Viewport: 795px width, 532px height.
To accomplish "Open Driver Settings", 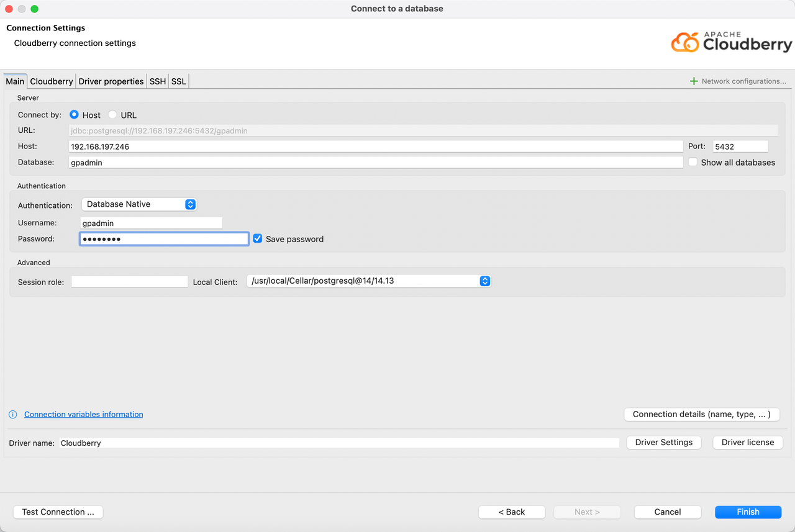I will tap(663, 443).
